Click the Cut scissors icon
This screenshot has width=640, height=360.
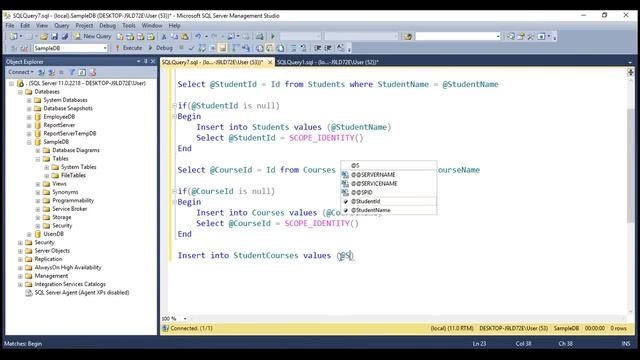click(x=164, y=36)
